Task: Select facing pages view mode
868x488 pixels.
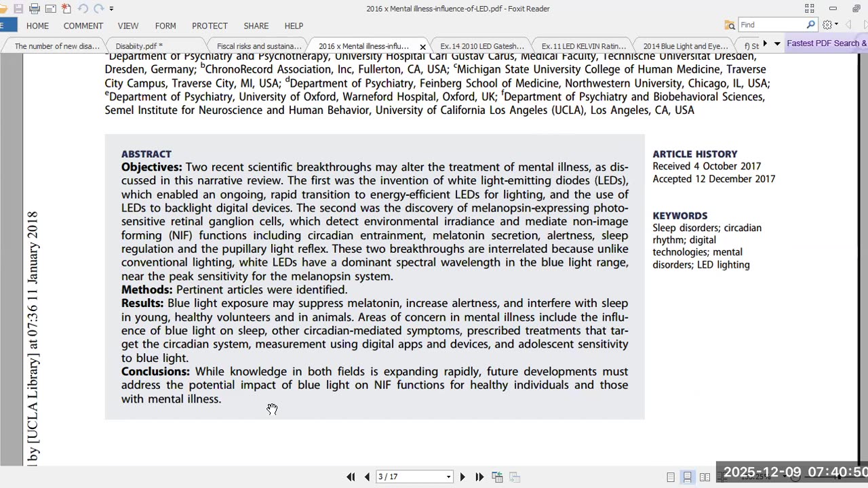Action: [x=705, y=477]
